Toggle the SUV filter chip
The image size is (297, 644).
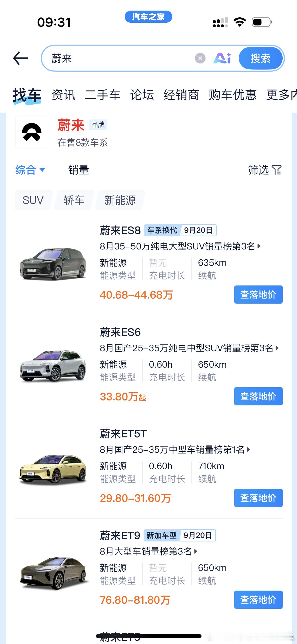33,200
